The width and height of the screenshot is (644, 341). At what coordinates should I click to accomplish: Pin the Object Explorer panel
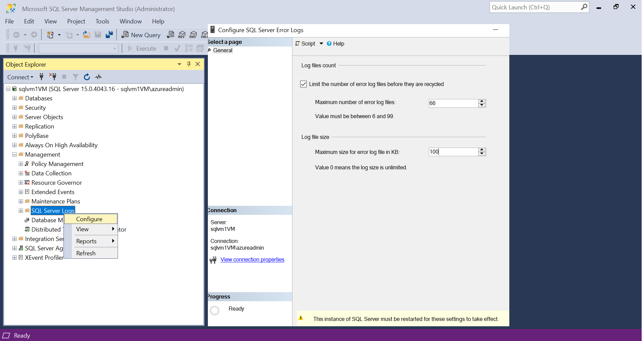tap(189, 64)
